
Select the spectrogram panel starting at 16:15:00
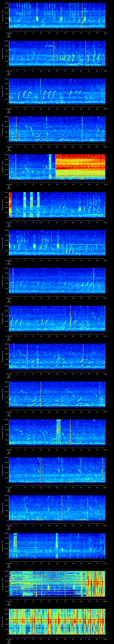(x=57, y=508)
